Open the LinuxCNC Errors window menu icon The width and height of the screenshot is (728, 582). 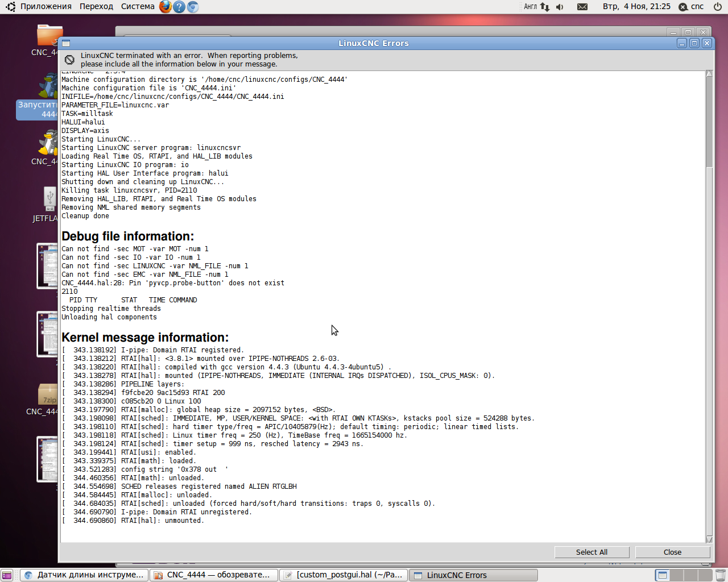click(x=66, y=43)
